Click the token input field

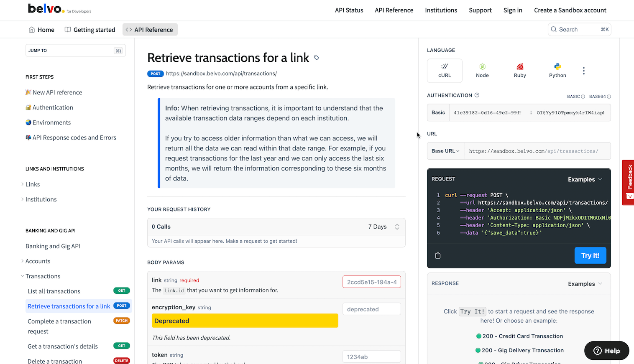coord(372,357)
